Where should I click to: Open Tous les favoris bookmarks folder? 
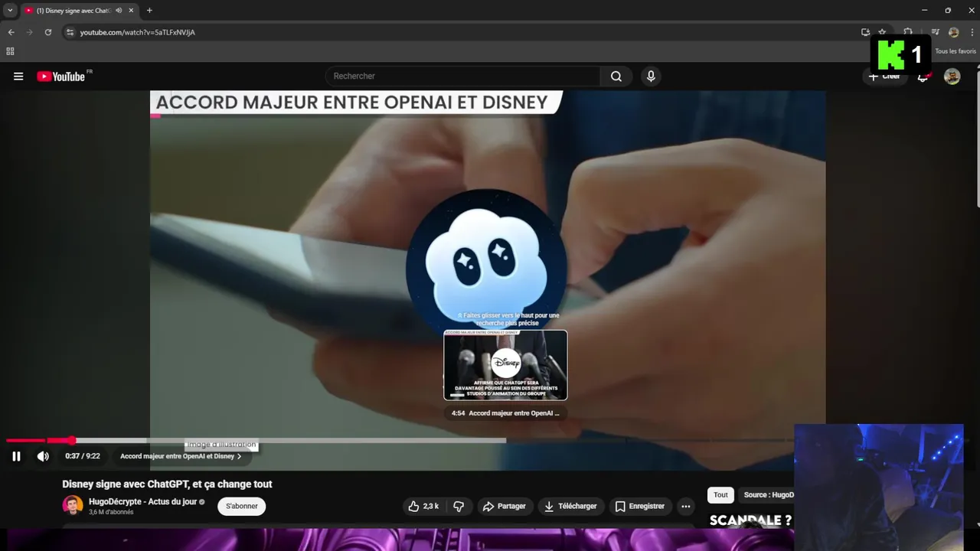955,51
